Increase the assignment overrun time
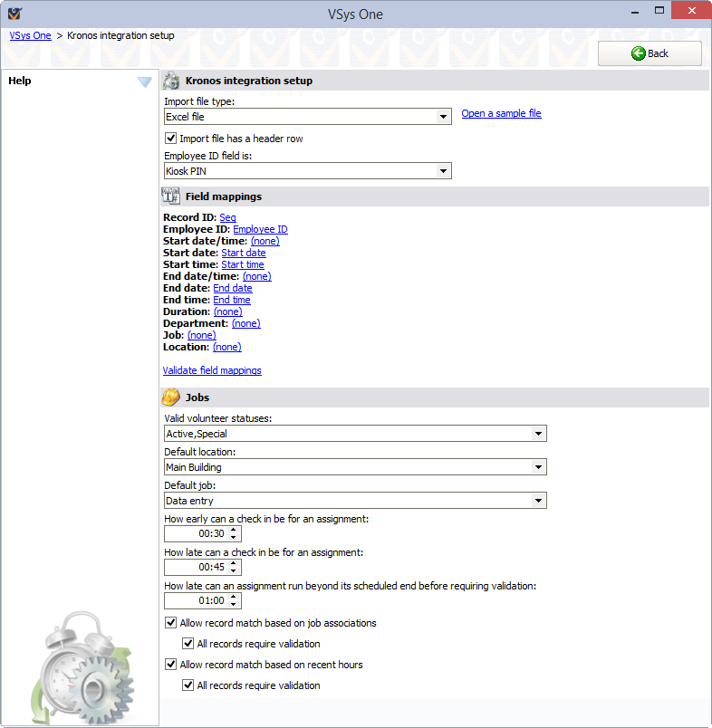The width and height of the screenshot is (712, 728). (234, 597)
